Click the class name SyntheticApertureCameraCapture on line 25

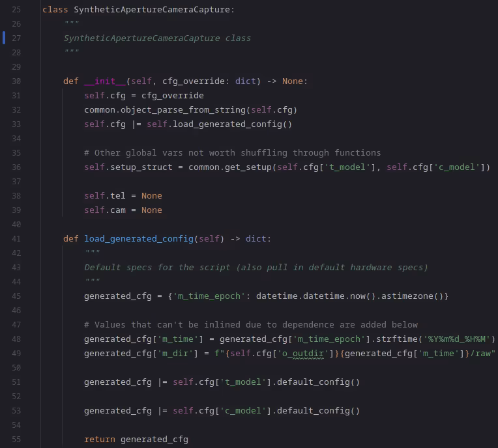pos(152,10)
